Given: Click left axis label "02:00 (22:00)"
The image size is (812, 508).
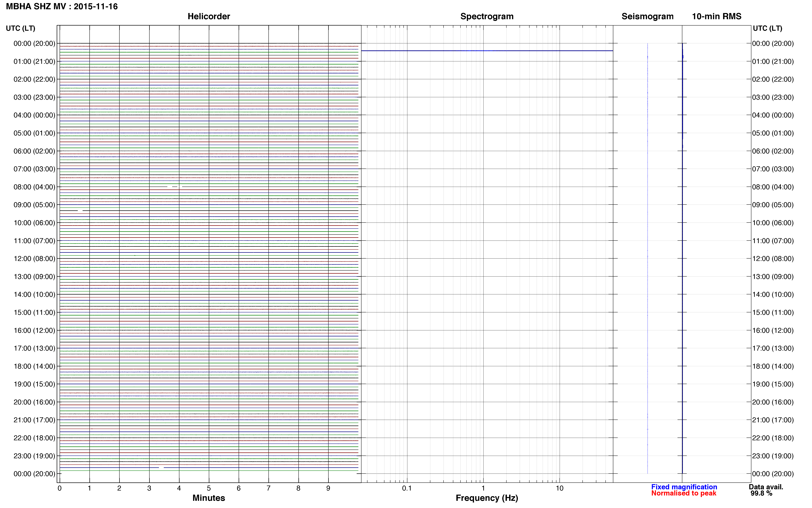Looking at the screenshot, I should coord(34,79).
